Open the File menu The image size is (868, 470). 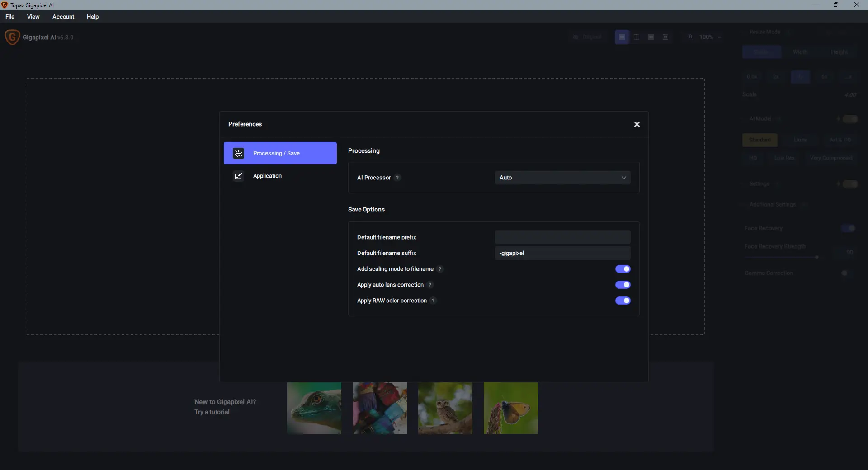click(10, 17)
